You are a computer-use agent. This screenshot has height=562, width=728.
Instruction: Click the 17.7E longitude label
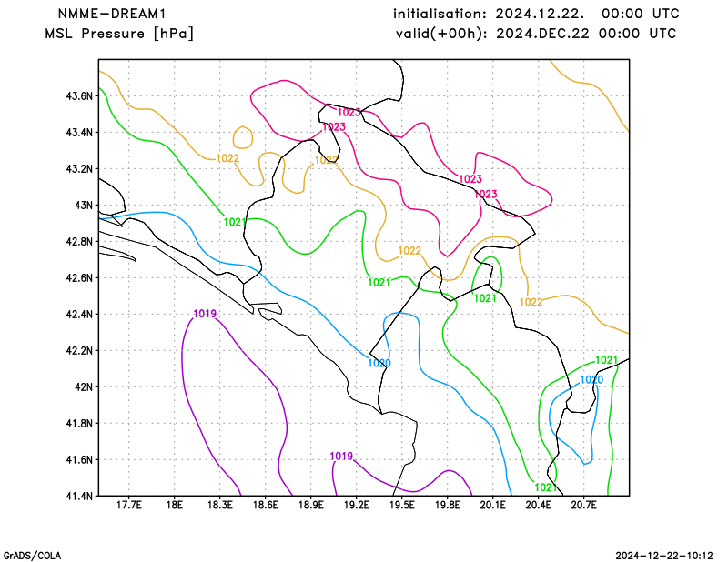point(128,505)
